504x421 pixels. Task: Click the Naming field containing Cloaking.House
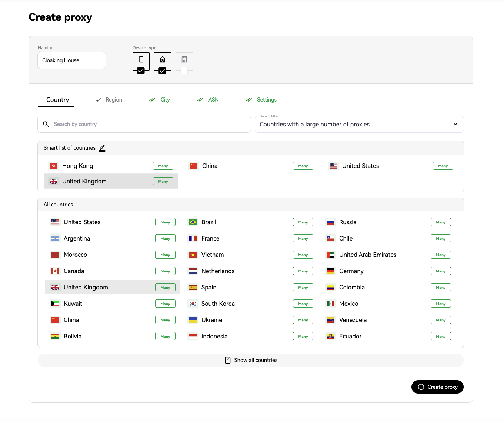tap(71, 60)
